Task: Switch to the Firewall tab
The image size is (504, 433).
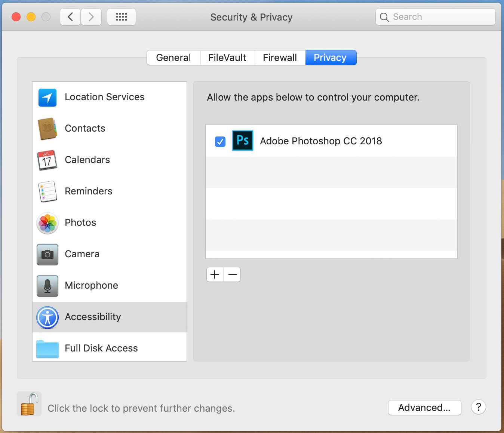Action: [280, 58]
